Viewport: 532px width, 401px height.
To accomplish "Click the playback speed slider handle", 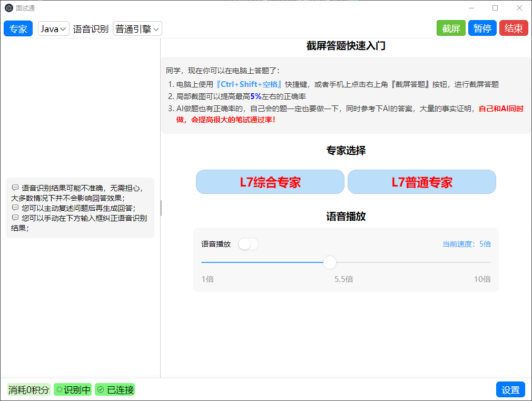I will point(329,262).
